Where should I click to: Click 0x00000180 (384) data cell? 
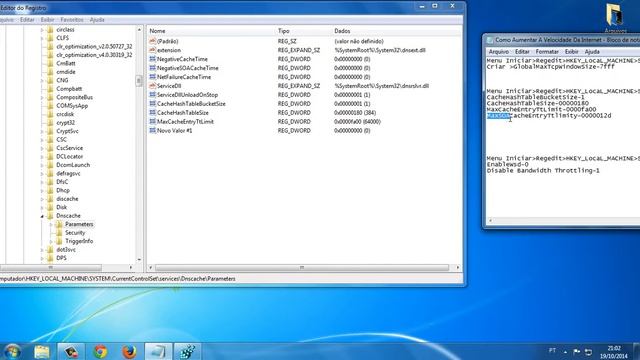pos(355,113)
